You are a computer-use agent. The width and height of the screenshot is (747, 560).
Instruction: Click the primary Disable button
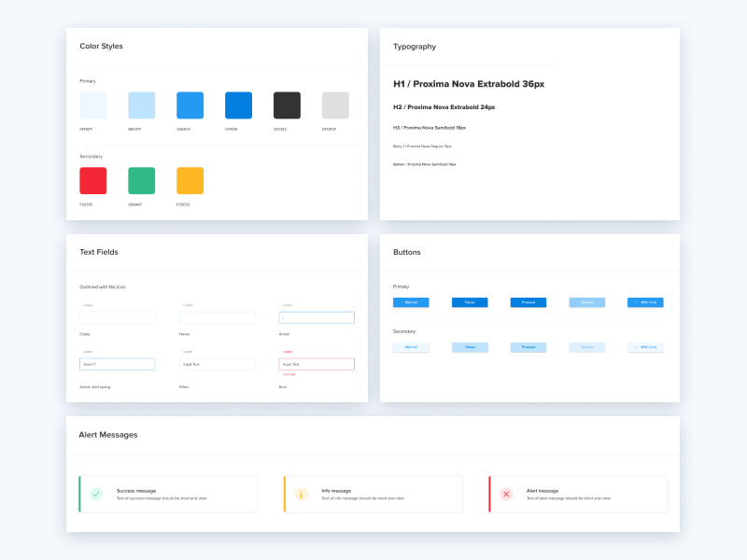[587, 302]
